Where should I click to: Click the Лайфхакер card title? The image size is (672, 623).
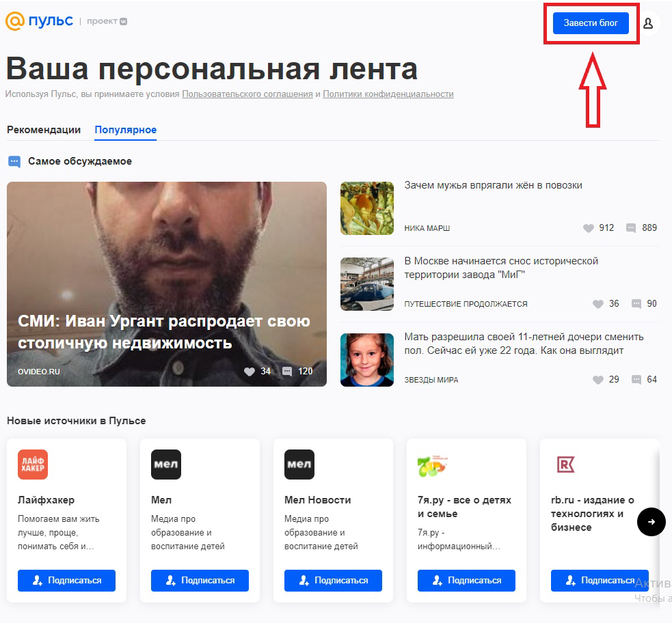coord(46,500)
